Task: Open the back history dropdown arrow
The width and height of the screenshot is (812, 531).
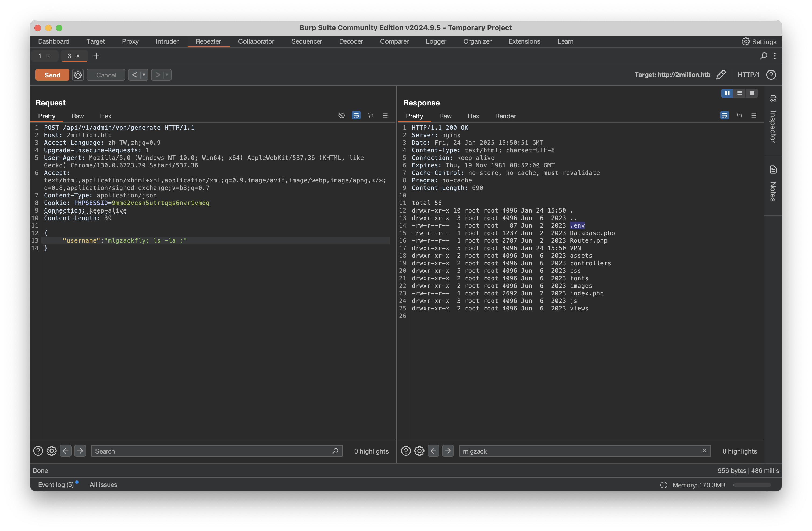Action: coord(144,75)
